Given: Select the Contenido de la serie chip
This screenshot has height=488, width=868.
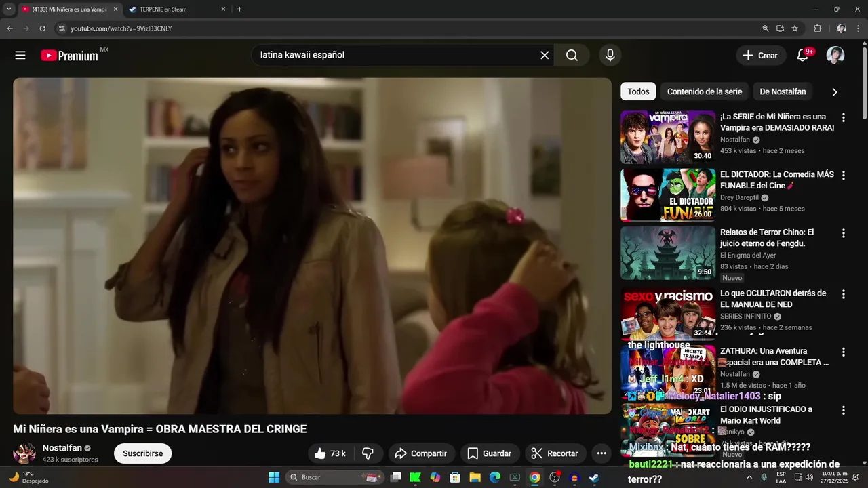Looking at the screenshot, I should pos(705,91).
